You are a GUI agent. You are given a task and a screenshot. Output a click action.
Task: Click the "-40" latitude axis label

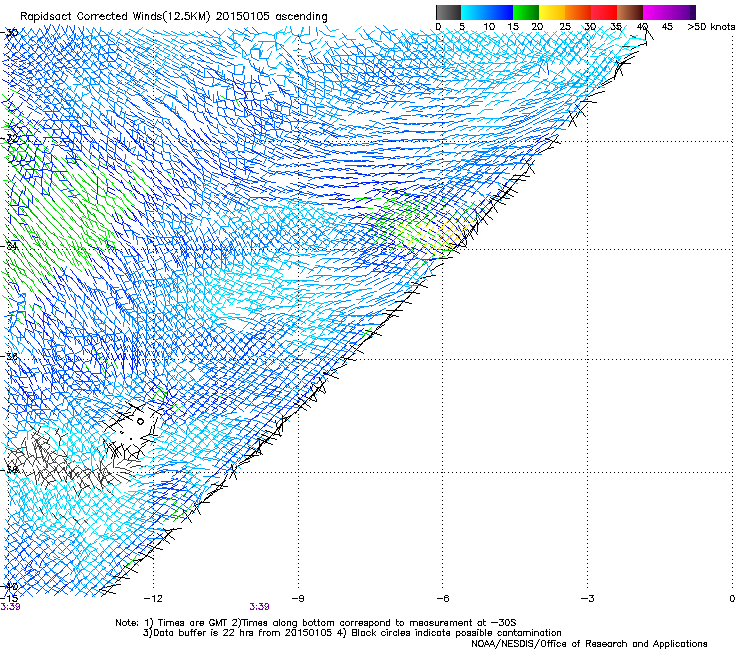pos(9,587)
